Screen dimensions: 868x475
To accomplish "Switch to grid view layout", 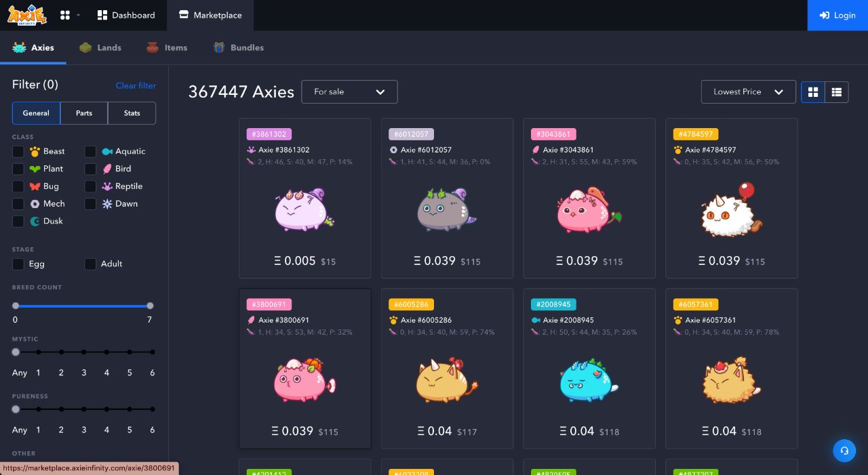I will tap(813, 92).
